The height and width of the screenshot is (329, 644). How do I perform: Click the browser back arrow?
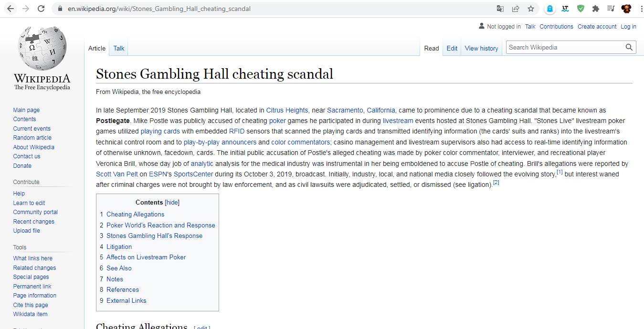[11, 9]
